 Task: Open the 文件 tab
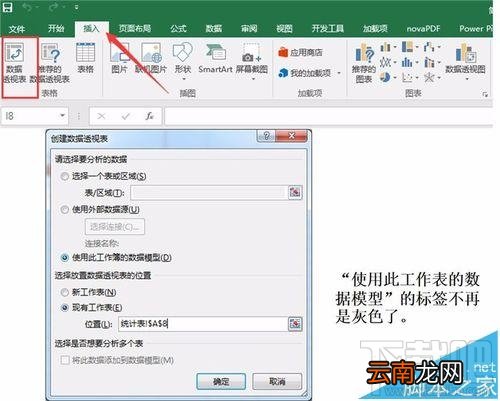[17, 29]
